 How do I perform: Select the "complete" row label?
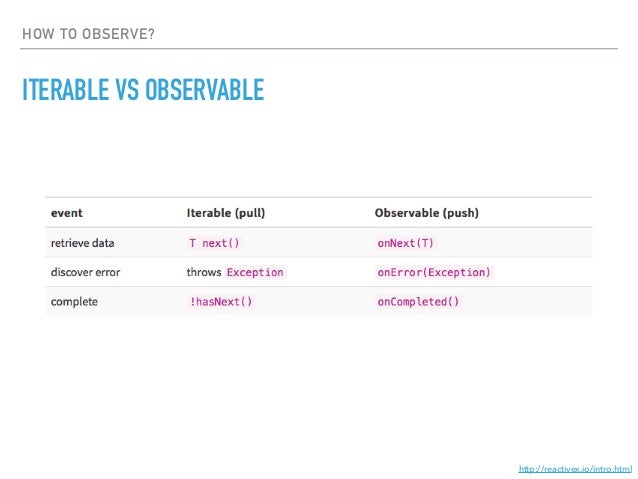[74, 301]
